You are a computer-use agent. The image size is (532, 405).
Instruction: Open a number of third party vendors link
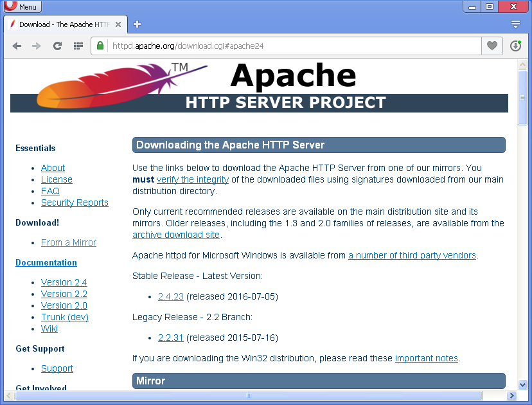pyautogui.click(x=412, y=255)
